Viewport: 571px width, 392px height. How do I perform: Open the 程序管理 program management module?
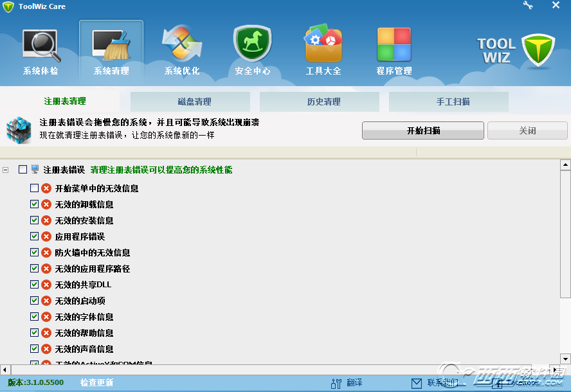point(394,52)
